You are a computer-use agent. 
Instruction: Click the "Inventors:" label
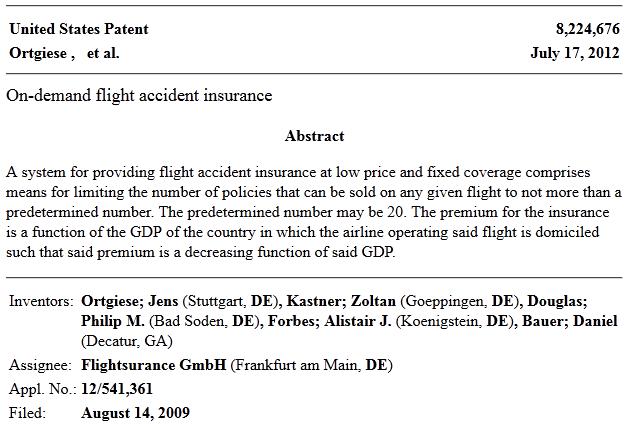tap(41, 301)
